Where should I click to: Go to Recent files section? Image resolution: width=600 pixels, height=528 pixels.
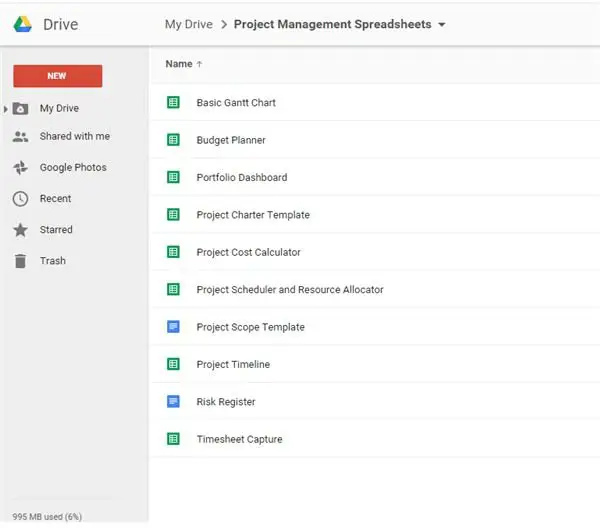click(x=55, y=199)
